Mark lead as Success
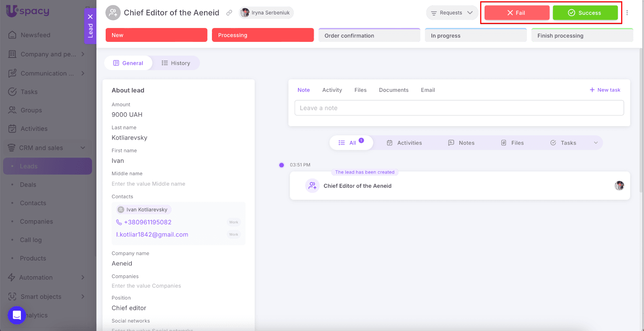 585,13
